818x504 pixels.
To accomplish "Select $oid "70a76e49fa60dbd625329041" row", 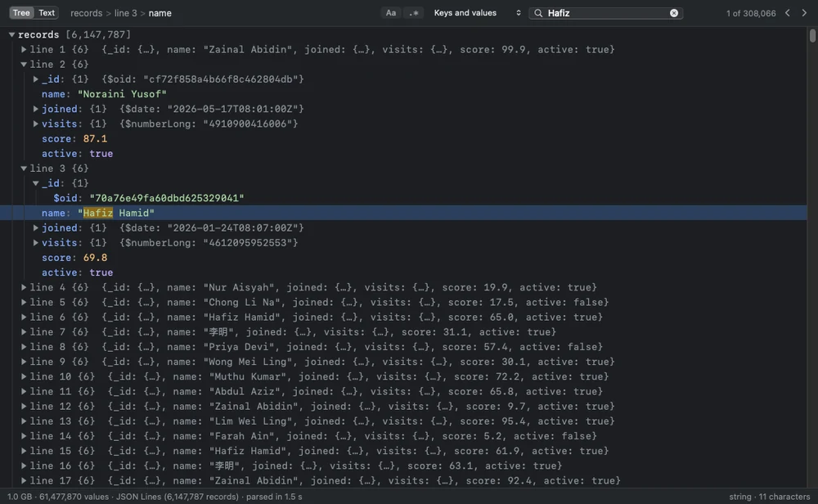I will point(403,198).
